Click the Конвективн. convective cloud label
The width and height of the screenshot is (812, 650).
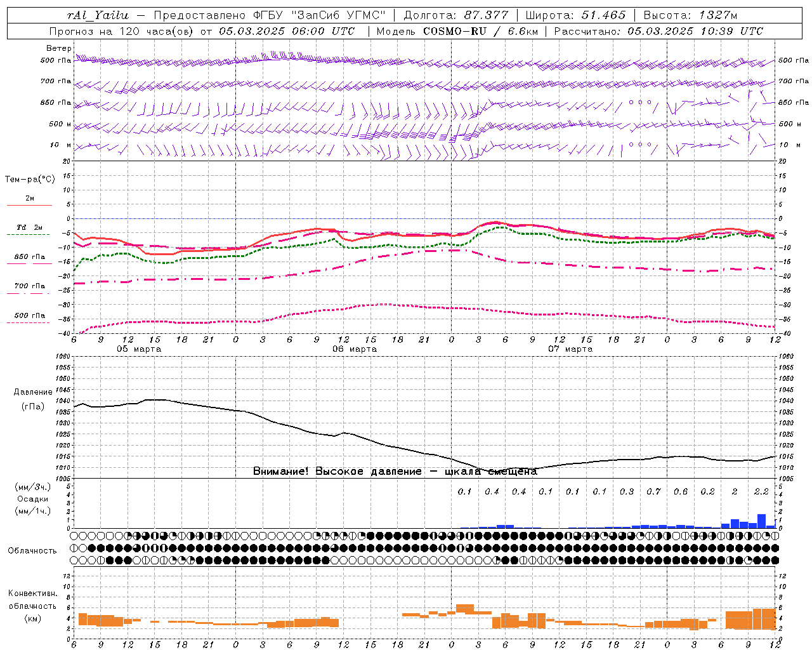pyautogui.click(x=32, y=594)
